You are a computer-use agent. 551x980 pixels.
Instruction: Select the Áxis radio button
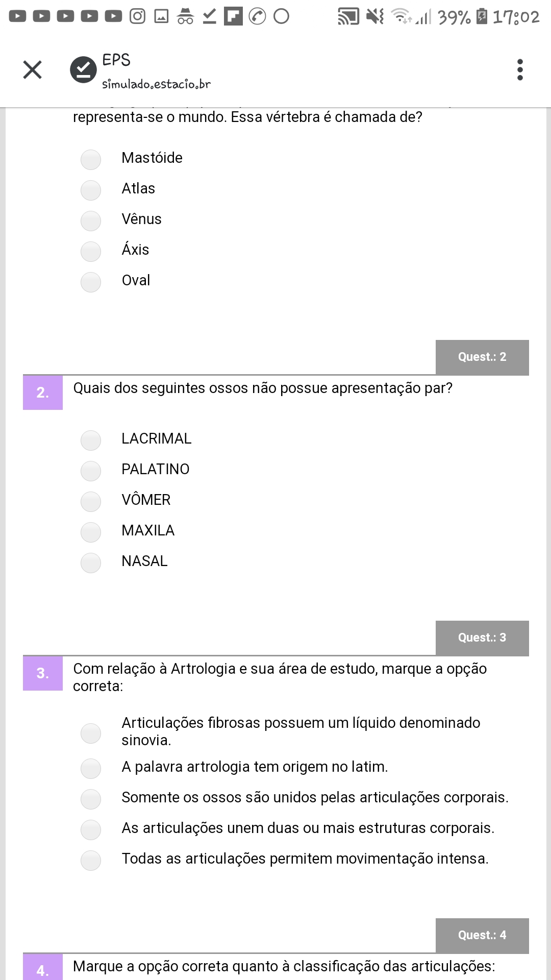[x=91, y=251]
